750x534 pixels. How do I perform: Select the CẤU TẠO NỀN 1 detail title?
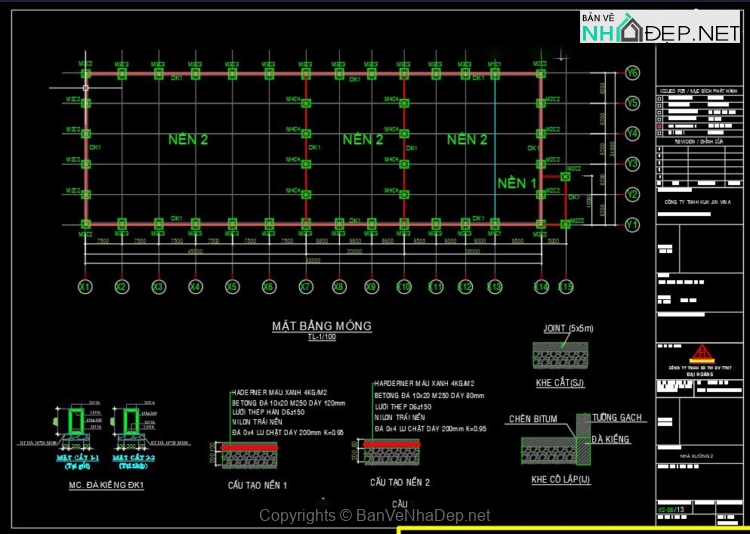tap(257, 484)
